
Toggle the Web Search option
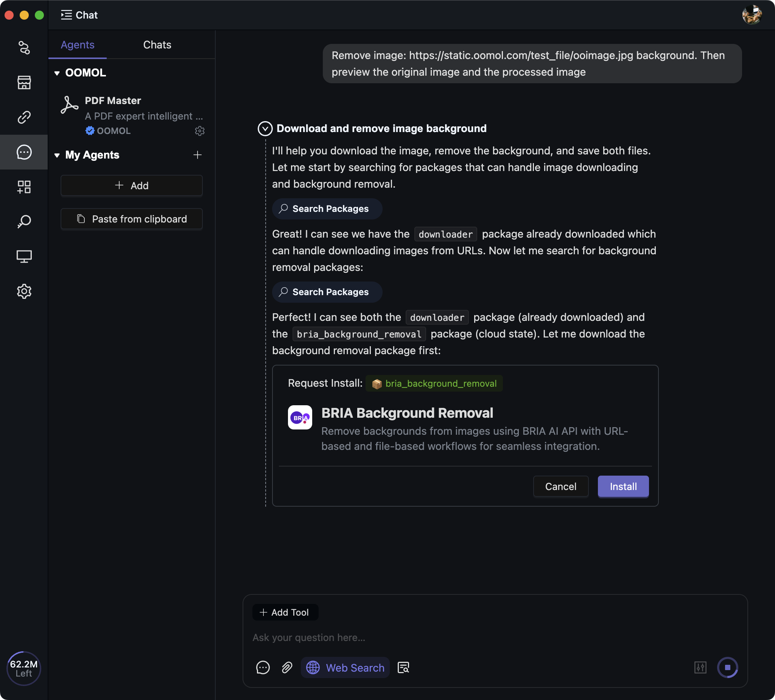tap(345, 668)
